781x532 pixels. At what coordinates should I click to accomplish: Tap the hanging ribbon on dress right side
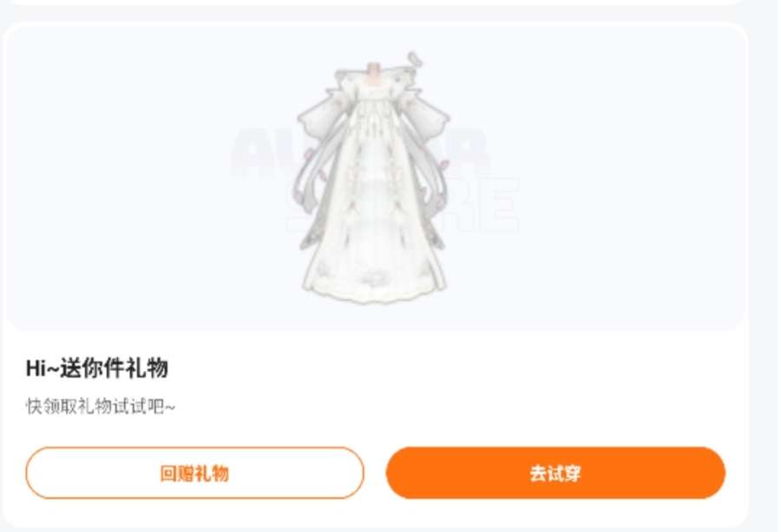pos(435,200)
